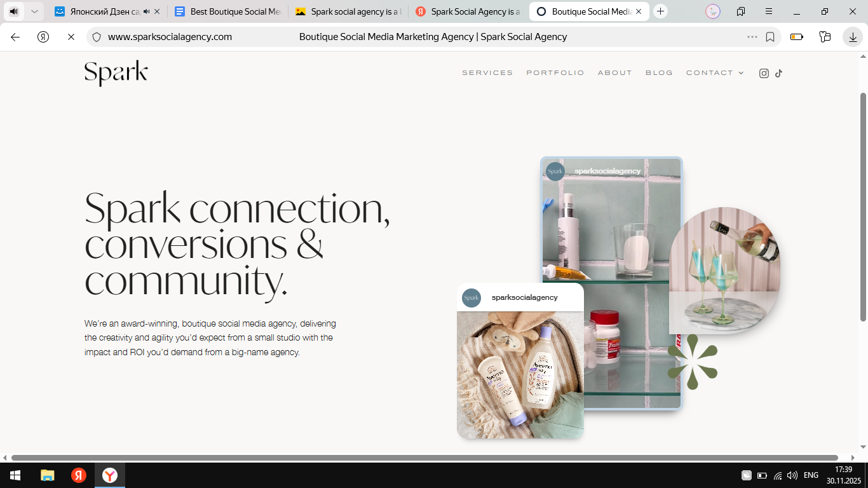Screen dimensions: 868x488
Task: Click the horizontal scrollbar left arrow
Action: (x=5, y=457)
